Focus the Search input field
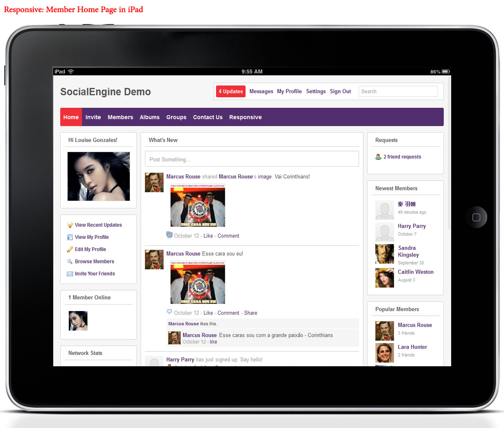The height and width of the screenshot is (428, 504). click(x=398, y=92)
